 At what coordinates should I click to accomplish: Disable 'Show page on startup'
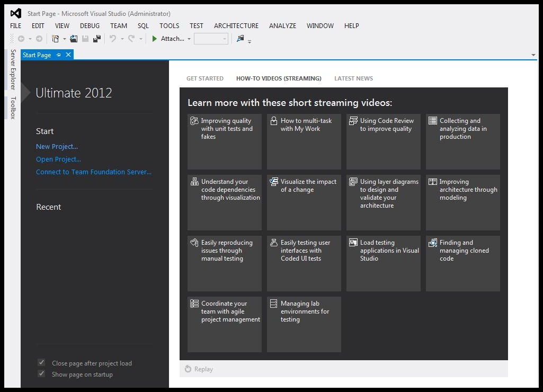41,374
